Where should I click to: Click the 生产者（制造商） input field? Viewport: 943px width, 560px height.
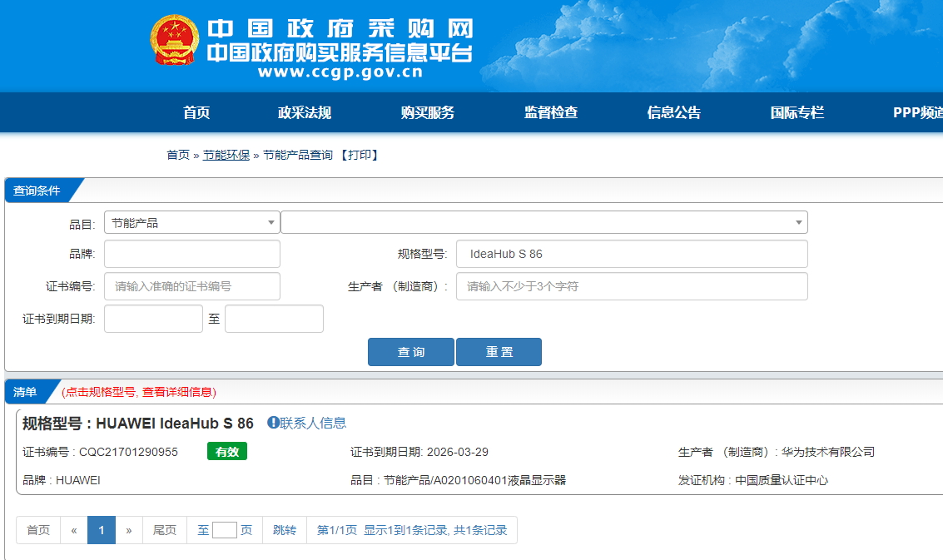[632, 286]
